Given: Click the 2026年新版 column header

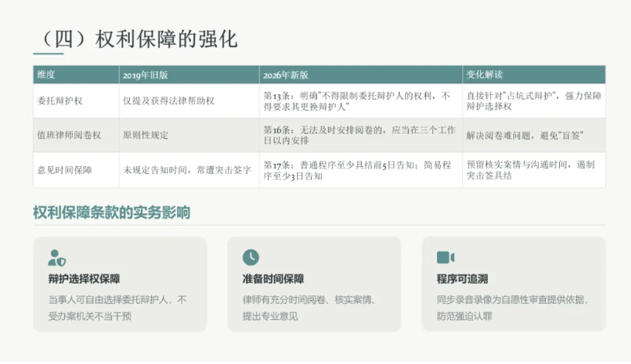Looking at the screenshot, I should coord(361,75).
